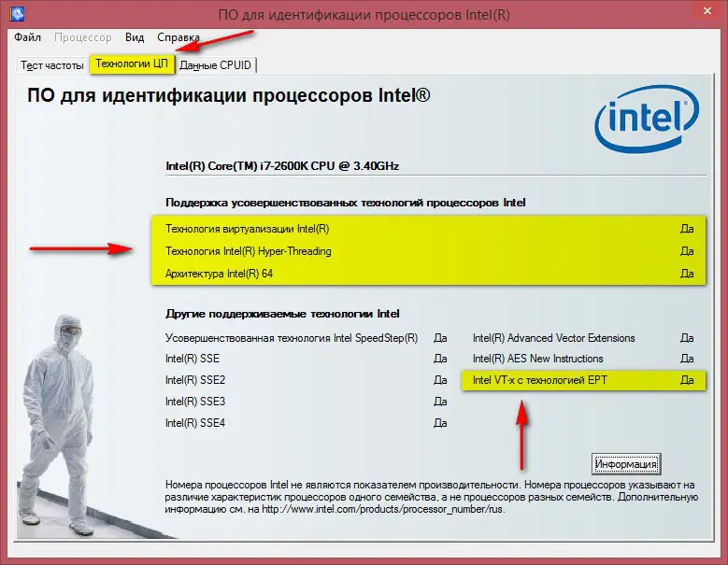Screen dimensions: 728x565
Task: Switch to the Данные CPUID tab
Action: (216, 65)
